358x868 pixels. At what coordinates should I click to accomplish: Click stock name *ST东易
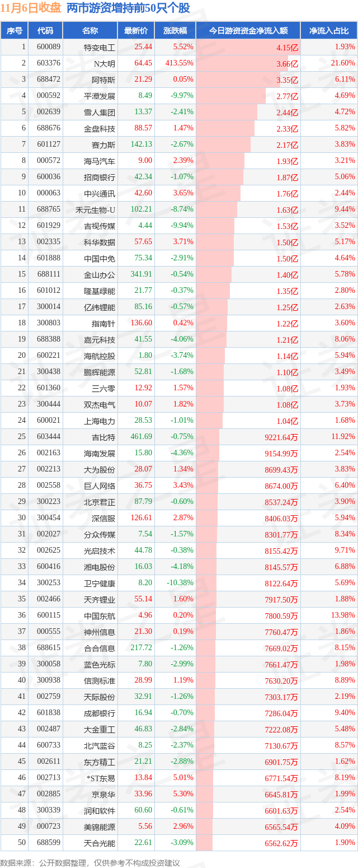101,778
